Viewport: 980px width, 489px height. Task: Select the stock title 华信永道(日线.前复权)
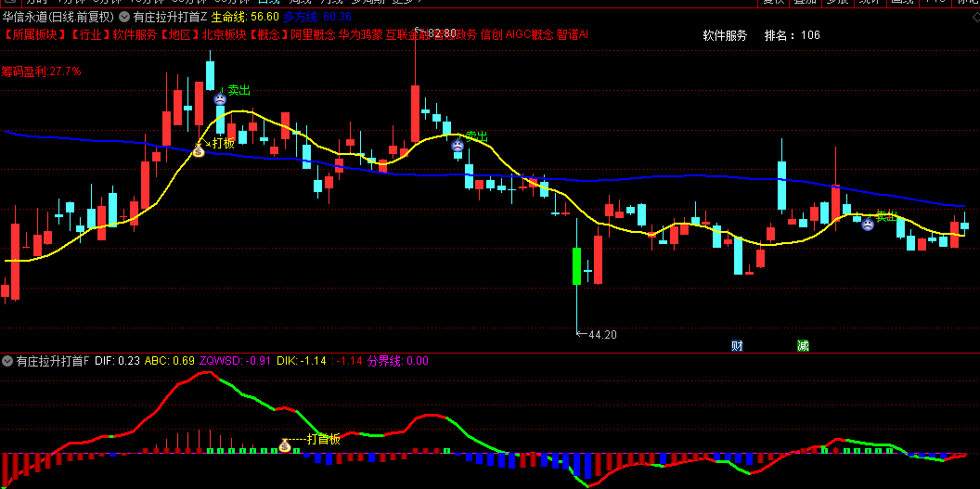click(x=58, y=17)
